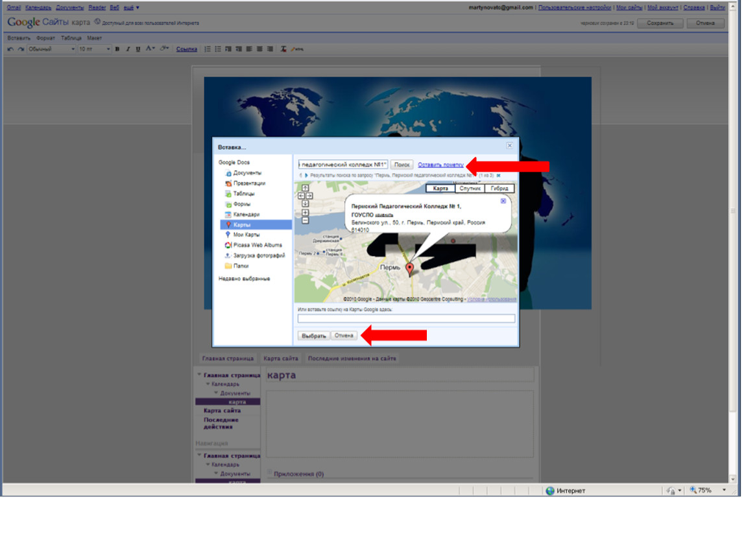746x560 pixels.
Task: Open the 'Календарь' link in top bar
Action: click(x=38, y=8)
